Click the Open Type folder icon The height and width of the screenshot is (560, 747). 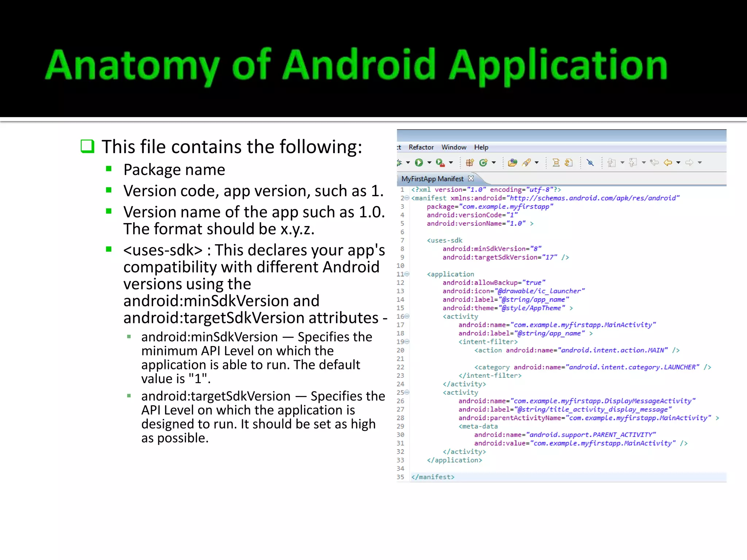pyautogui.click(x=512, y=163)
